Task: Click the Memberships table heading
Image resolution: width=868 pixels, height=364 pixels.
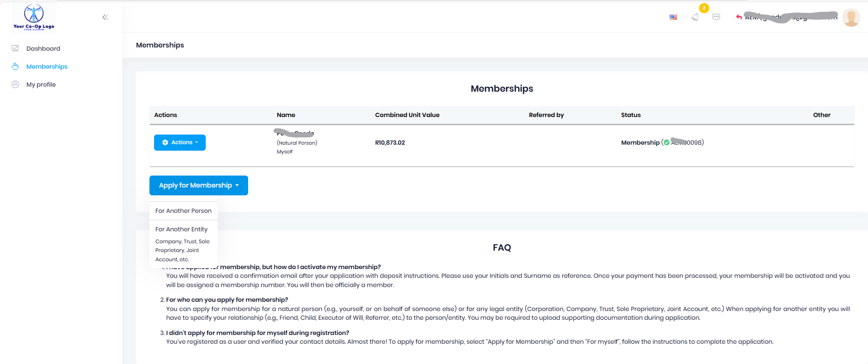Action: coord(502,88)
